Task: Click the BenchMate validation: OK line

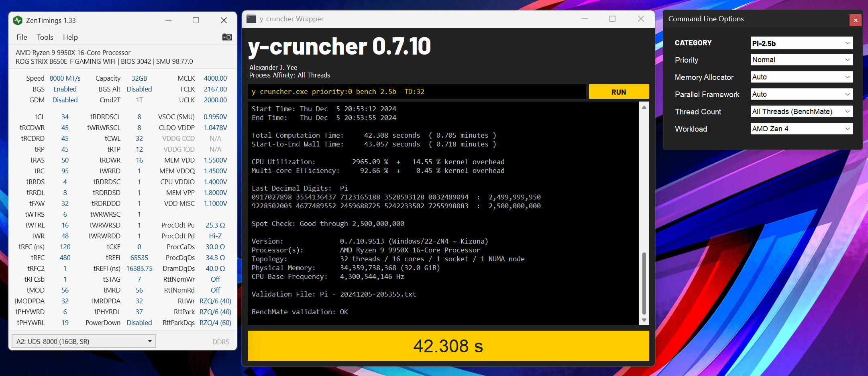Action: (300, 312)
